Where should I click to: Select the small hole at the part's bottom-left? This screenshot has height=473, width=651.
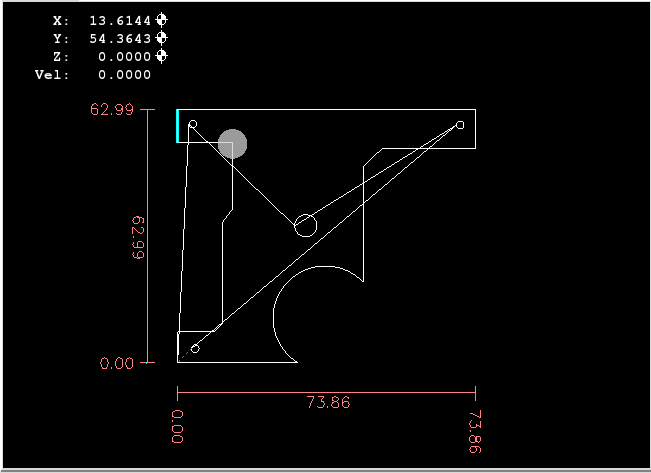[195, 348]
